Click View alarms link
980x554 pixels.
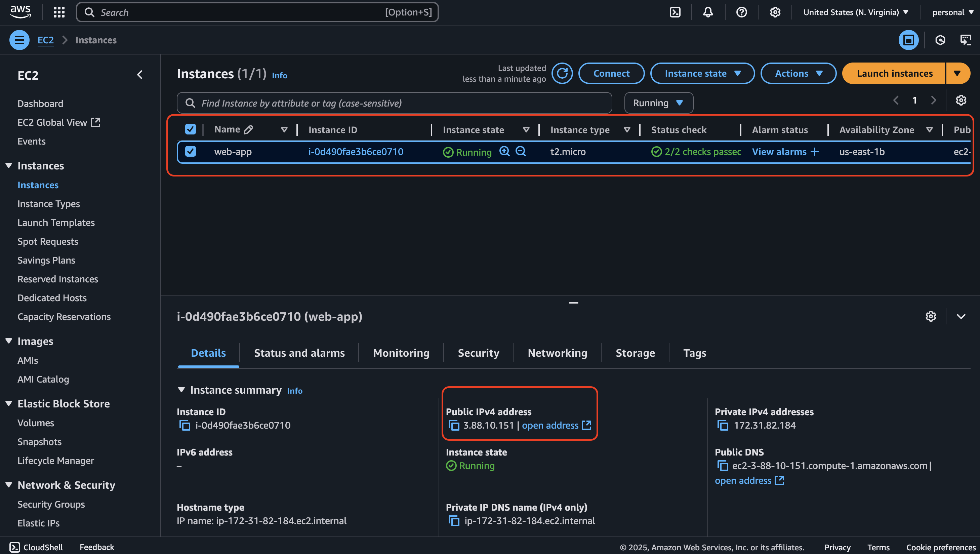pyautogui.click(x=779, y=152)
